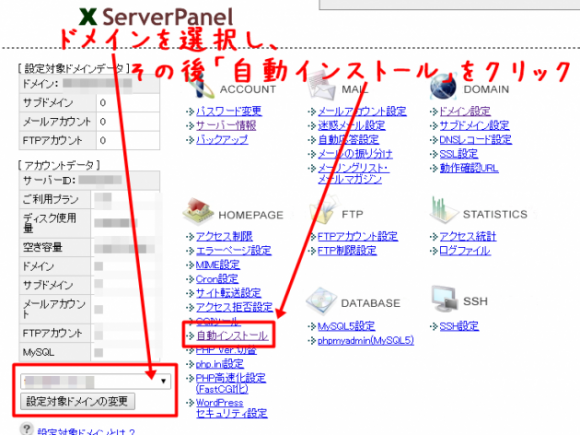Click the DATABASE disc icon
The height and width of the screenshot is (435, 580).
321,301
